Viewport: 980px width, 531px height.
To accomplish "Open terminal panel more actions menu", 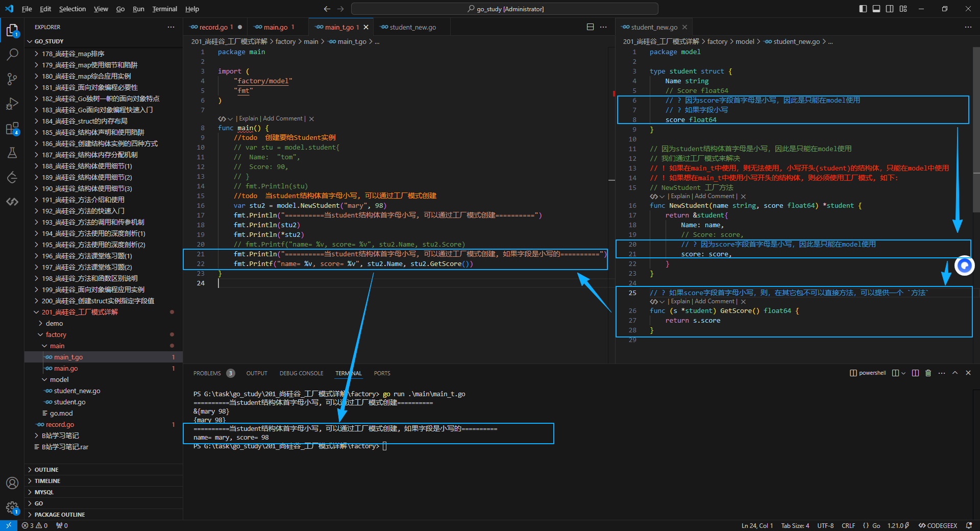I will pos(942,373).
